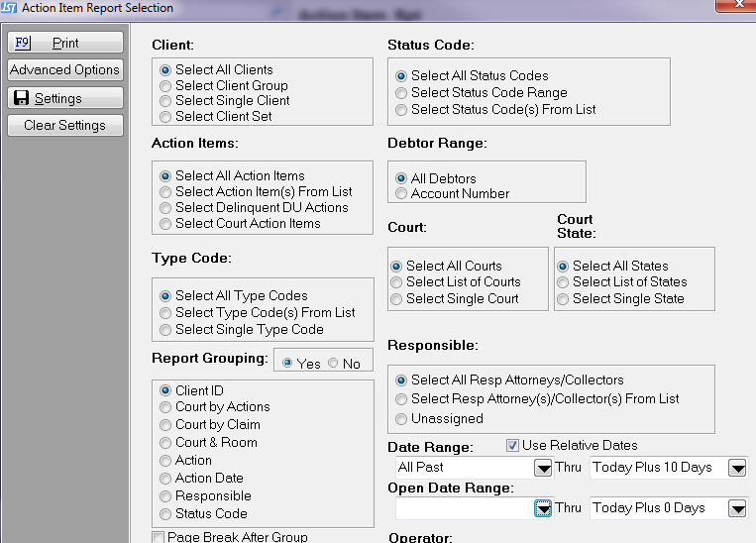Select Delinquent DU Actions option
This screenshot has height=543, width=756.
(x=165, y=207)
